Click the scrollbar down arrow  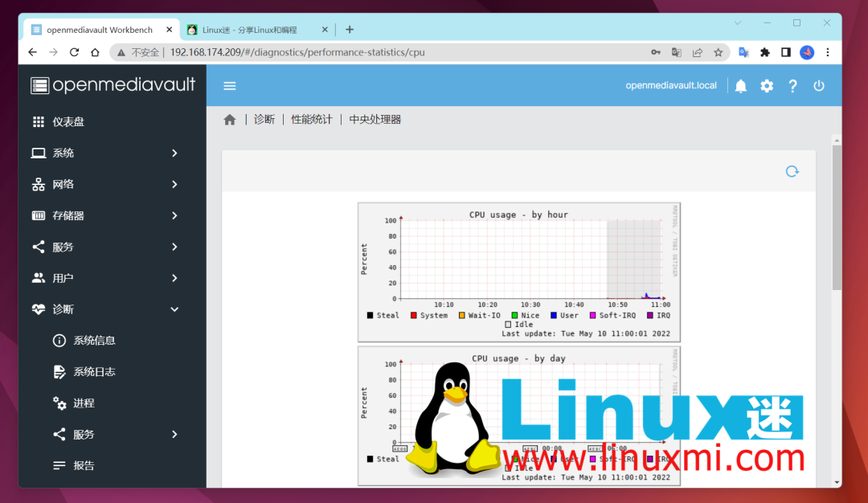click(x=837, y=483)
